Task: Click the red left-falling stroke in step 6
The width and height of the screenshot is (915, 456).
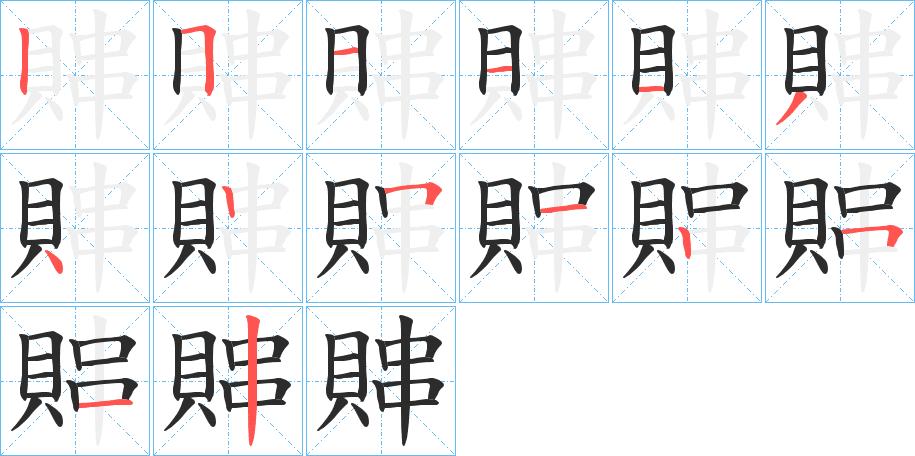Action: click(791, 109)
